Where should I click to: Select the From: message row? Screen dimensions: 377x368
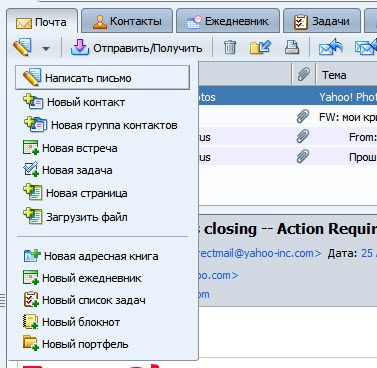(x=288, y=137)
